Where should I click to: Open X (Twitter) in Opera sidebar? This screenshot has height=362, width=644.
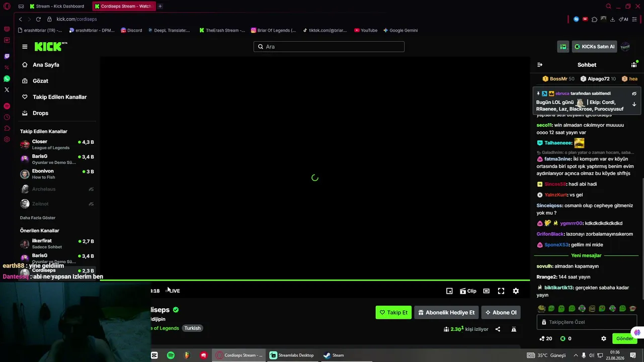(7, 90)
